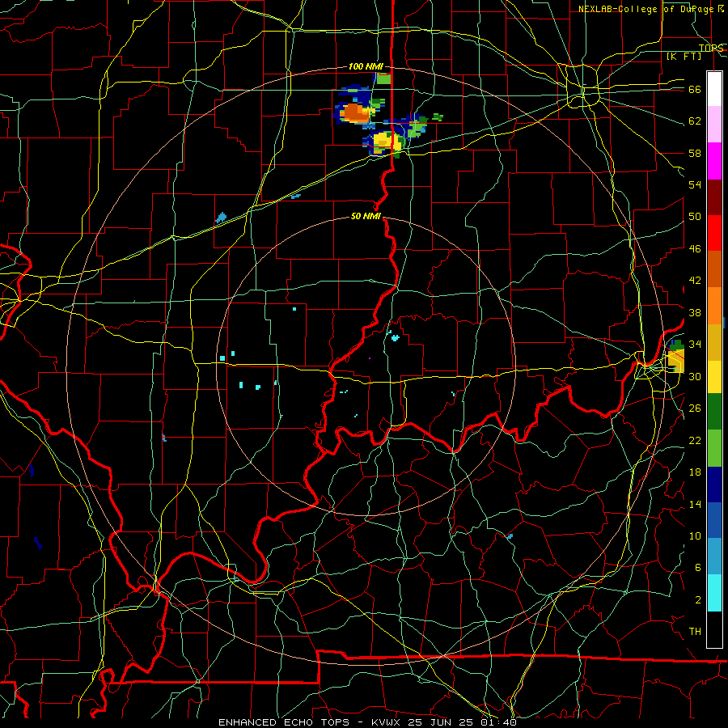
Task: Pick the navy blue legend swatch
Action: 714,485
